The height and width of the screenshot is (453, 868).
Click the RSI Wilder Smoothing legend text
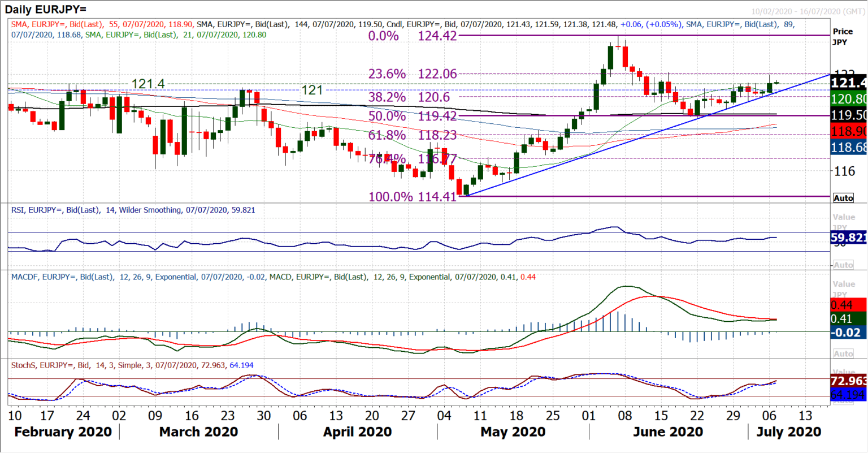130,210
